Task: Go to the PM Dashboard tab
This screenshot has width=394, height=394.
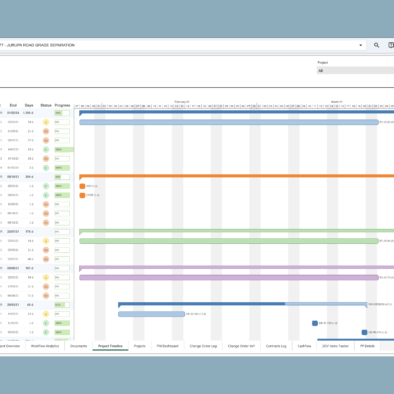Action: click(167, 346)
